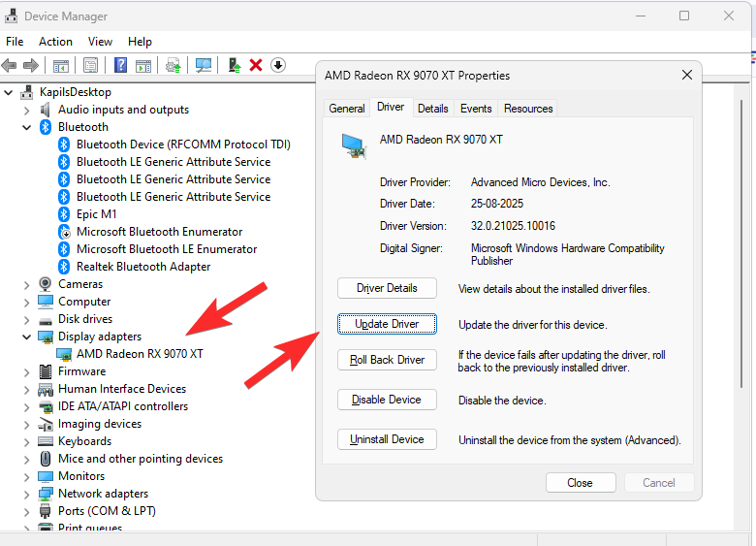Viewport: 756px width, 546px height.
Task: Open the Action menu
Action: (55, 42)
